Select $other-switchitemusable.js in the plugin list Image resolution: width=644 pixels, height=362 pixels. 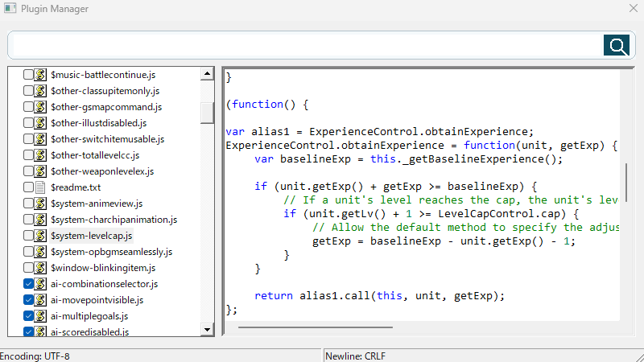pyautogui.click(x=108, y=139)
